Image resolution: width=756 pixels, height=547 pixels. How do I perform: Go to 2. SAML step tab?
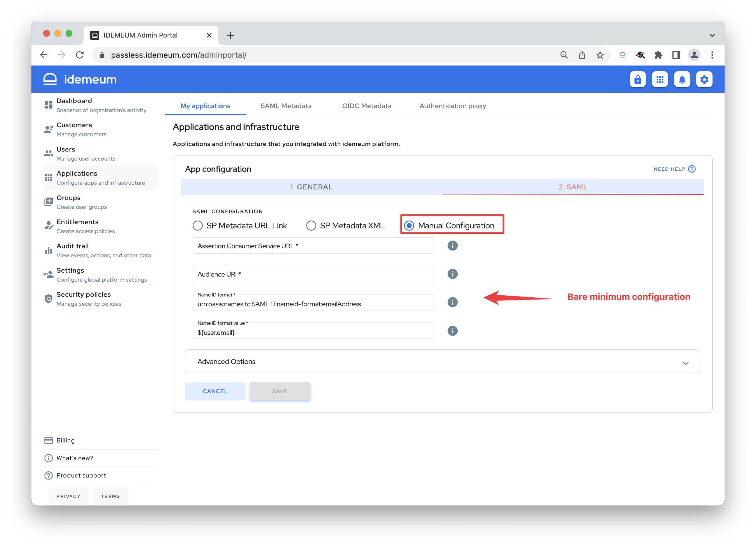tap(573, 187)
